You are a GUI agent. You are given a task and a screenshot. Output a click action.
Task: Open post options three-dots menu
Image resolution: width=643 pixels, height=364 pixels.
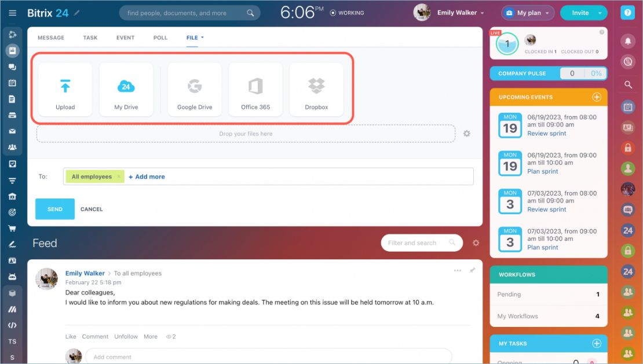click(x=458, y=270)
